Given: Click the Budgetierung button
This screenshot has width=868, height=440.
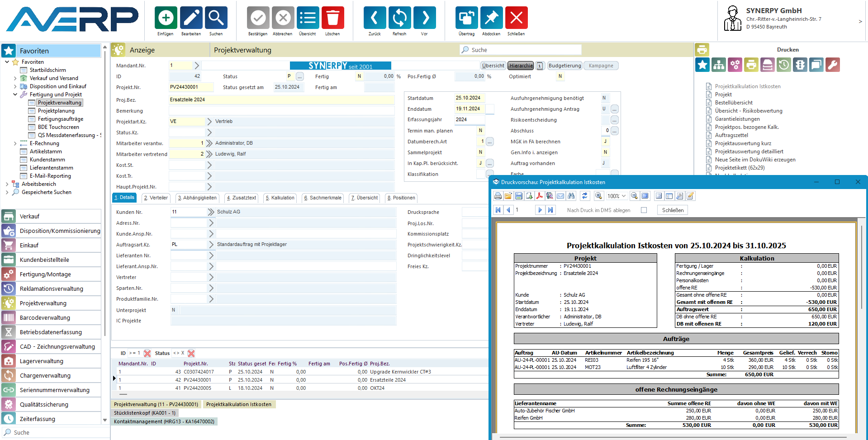Looking at the screenshot, I should 564,66.
